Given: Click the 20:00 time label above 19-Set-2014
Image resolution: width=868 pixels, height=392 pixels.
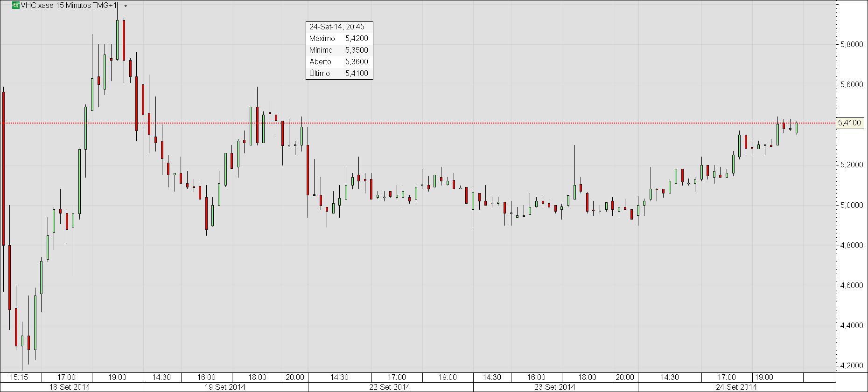Looking at the screenshot, I should (295, 377).
